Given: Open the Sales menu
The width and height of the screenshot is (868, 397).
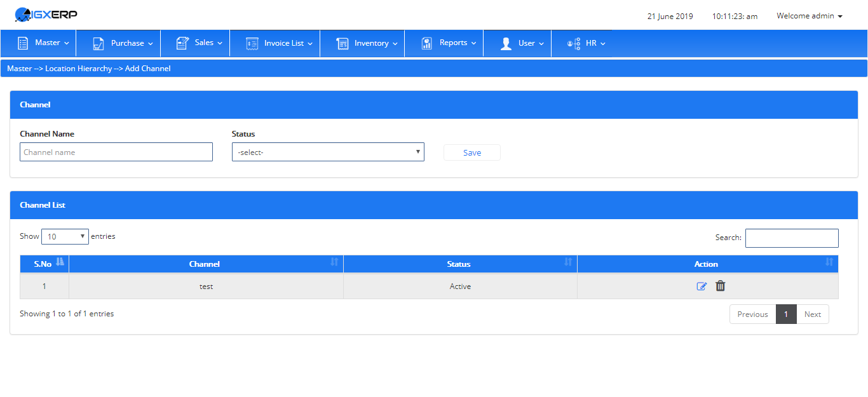Looking at the screenshot, I should tap(200, 43).
